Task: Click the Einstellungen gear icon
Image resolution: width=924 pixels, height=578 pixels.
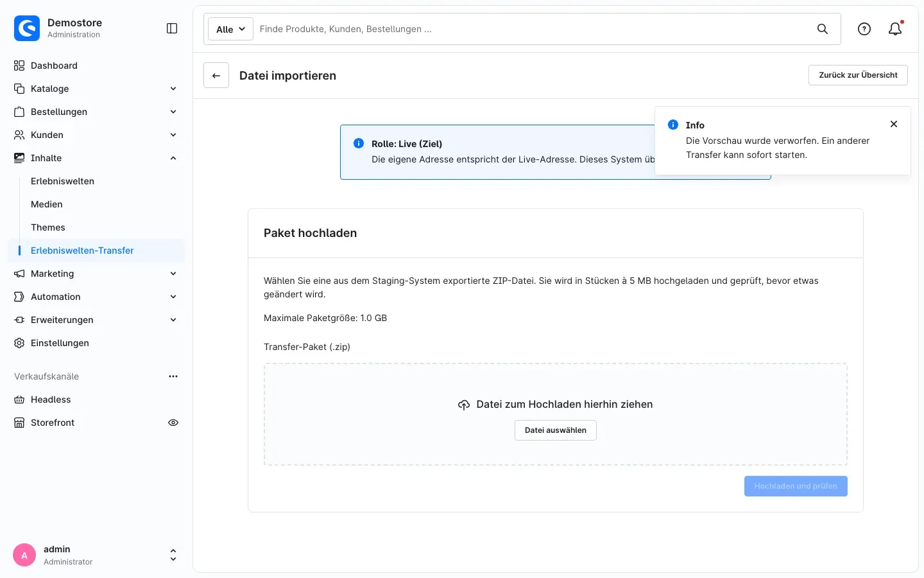Action: click(x=19, y=343)
